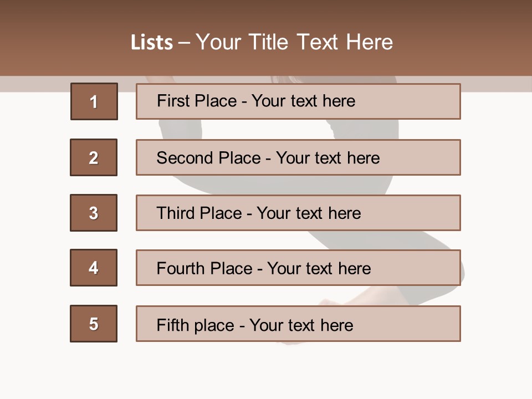Click the blank area below the fifth bar
Screen dimensions: 532x399
tap(266, 371)
